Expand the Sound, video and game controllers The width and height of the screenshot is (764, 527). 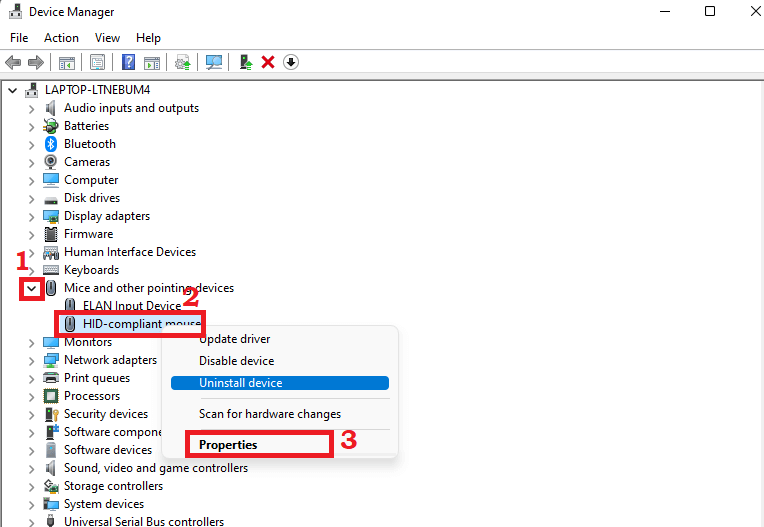point(32,468)
